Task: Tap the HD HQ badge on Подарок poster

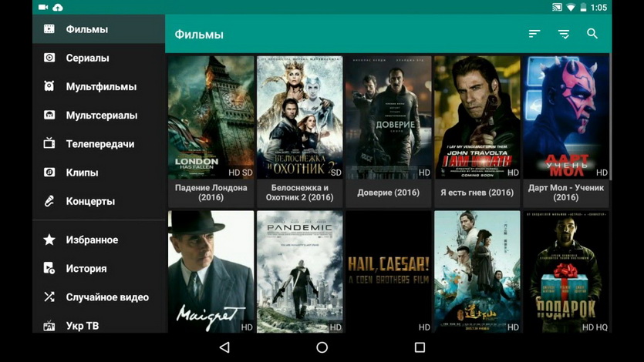Action: click(595, 327)
